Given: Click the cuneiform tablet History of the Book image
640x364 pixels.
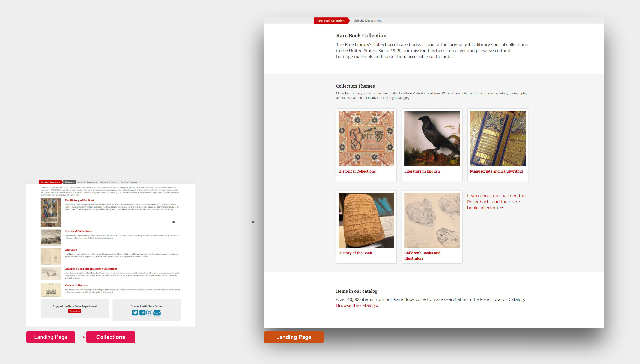Looking at the screenshot, I should 366,220.
